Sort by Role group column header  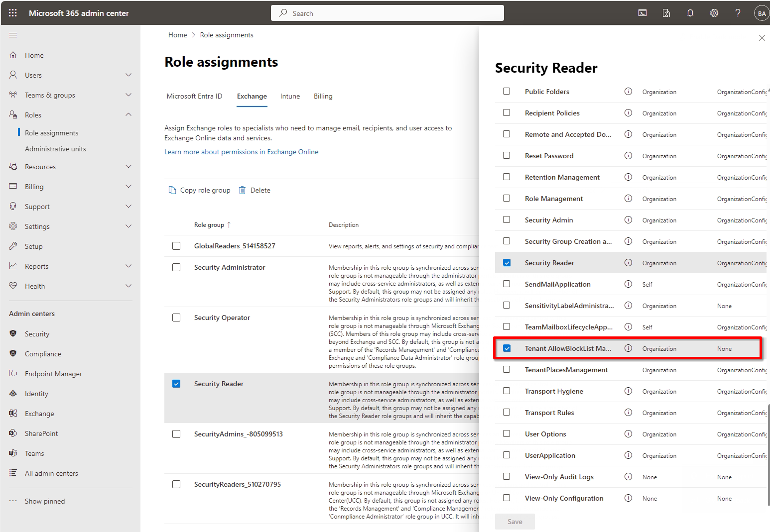pyautogui.click(x=212, y=225)
